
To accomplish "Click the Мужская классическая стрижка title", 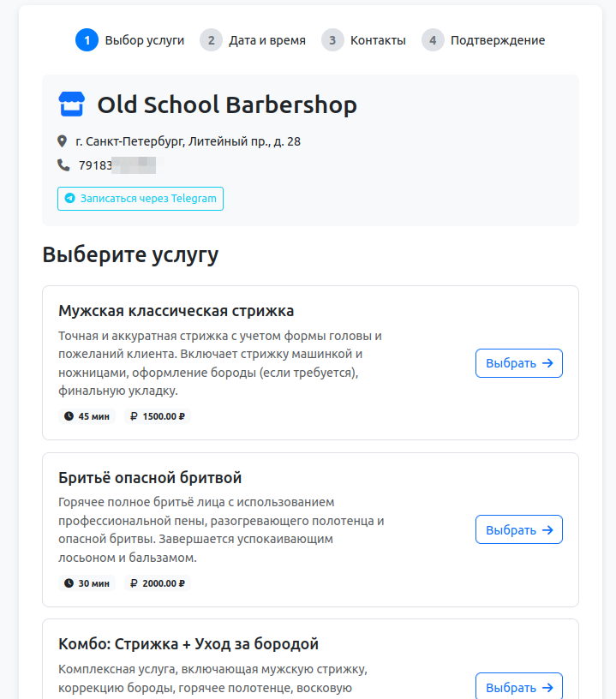I will pos(176,310).
